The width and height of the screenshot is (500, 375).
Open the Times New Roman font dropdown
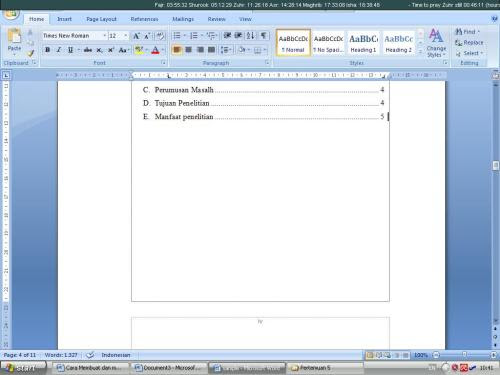click(x=104, y=36)
